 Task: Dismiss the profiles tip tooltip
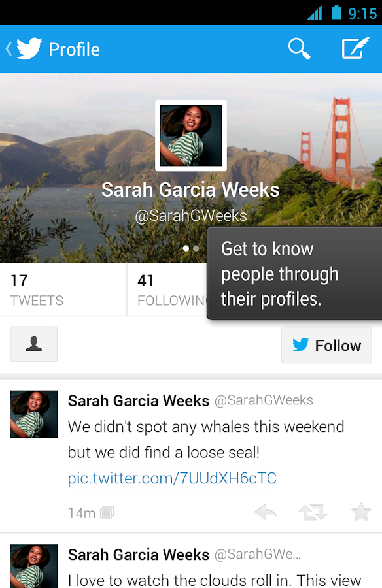294,273
